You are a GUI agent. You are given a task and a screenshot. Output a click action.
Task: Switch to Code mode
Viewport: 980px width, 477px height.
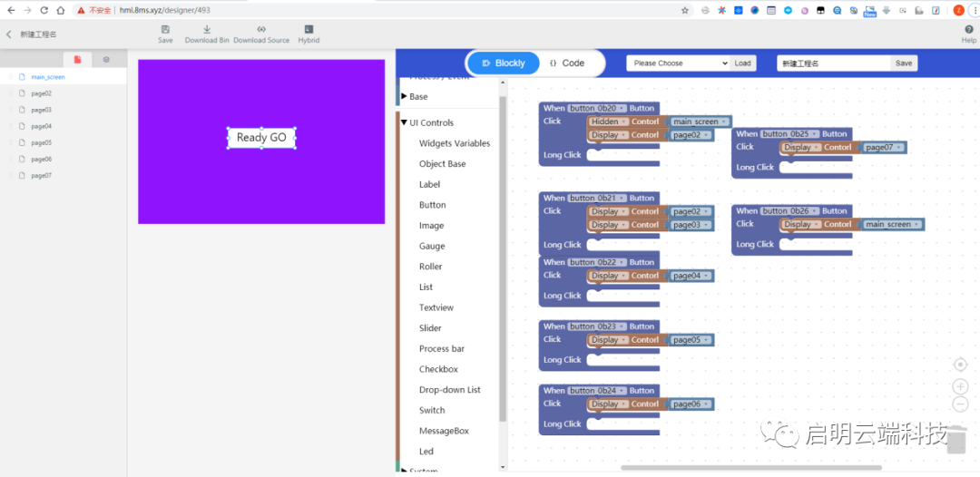[x=567, y=63]
